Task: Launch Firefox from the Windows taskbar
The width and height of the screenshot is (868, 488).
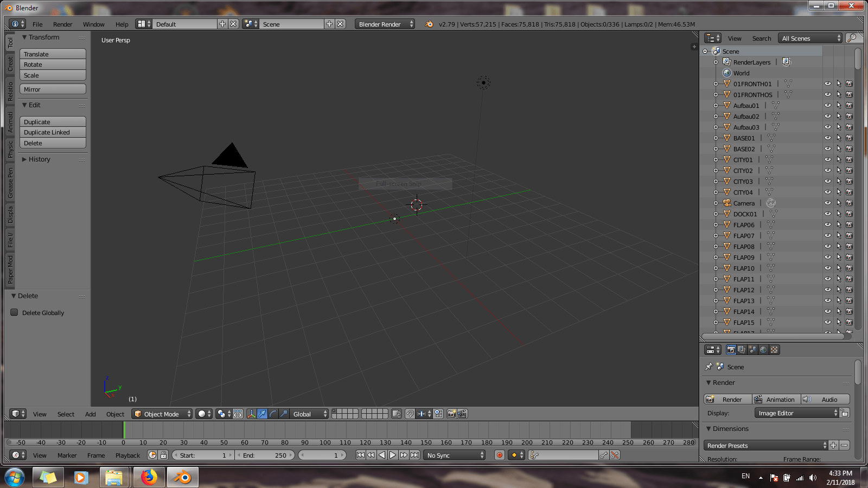Action: (x=149, y=478)
